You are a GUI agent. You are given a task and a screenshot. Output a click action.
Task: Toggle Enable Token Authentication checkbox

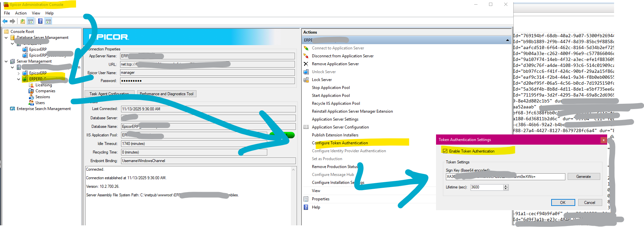tap(445, 151)
